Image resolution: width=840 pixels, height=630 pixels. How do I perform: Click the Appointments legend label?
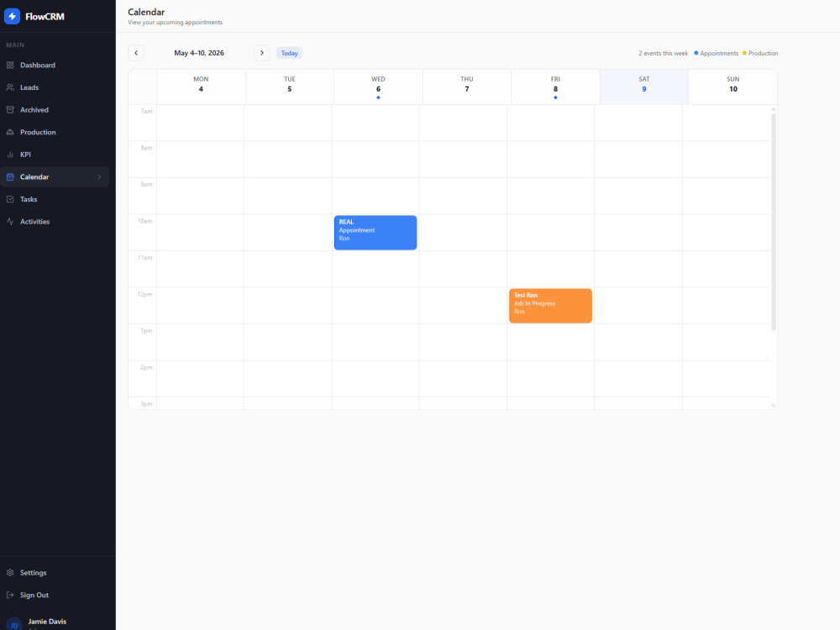pyautogui.click(x=719, y=53)
